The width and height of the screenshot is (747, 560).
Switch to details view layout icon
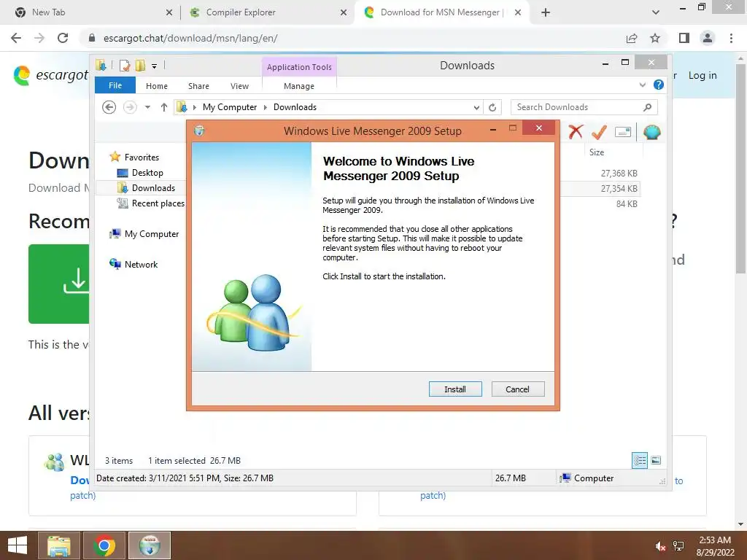click(640, 460)
